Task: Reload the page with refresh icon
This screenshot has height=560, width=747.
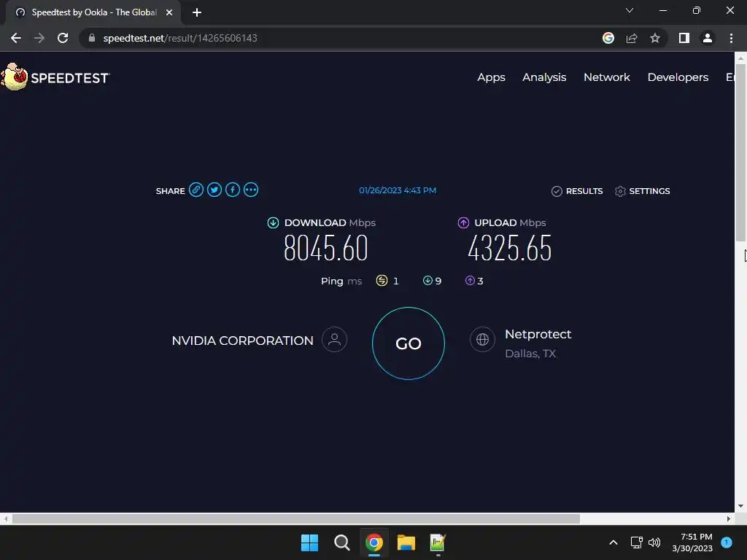Action: pos(63,38)
